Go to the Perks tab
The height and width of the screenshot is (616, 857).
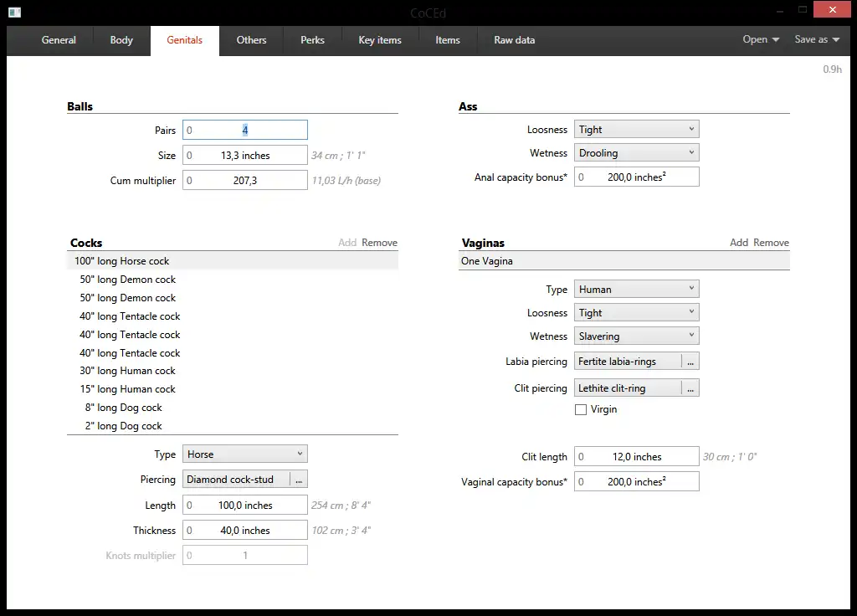[312, 40]
